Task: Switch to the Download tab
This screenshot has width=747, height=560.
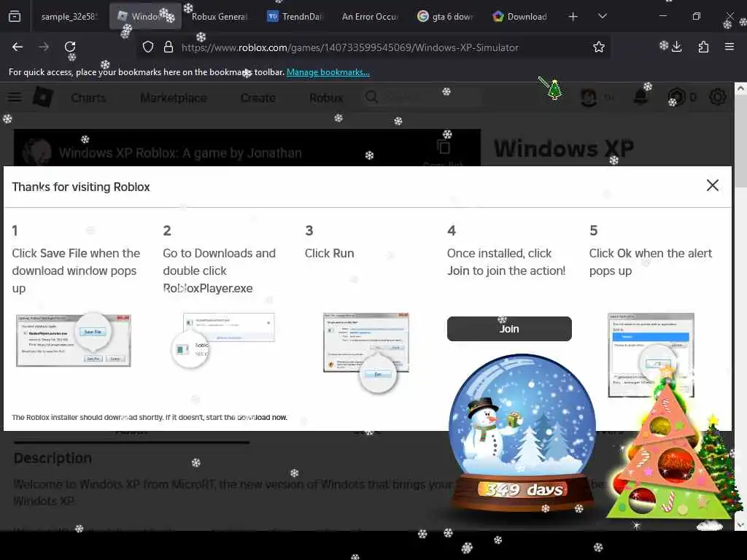Action: [x=520, y=17]
